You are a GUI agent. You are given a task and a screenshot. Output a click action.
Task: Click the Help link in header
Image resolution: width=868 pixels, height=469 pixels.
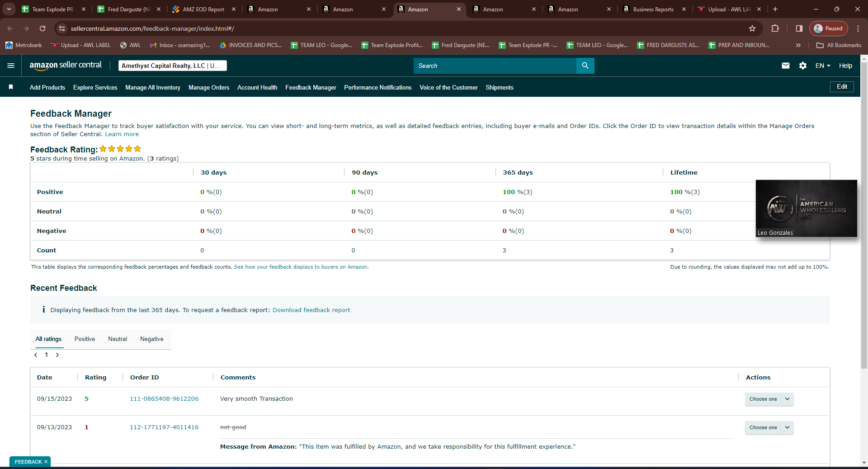point(845,66)
